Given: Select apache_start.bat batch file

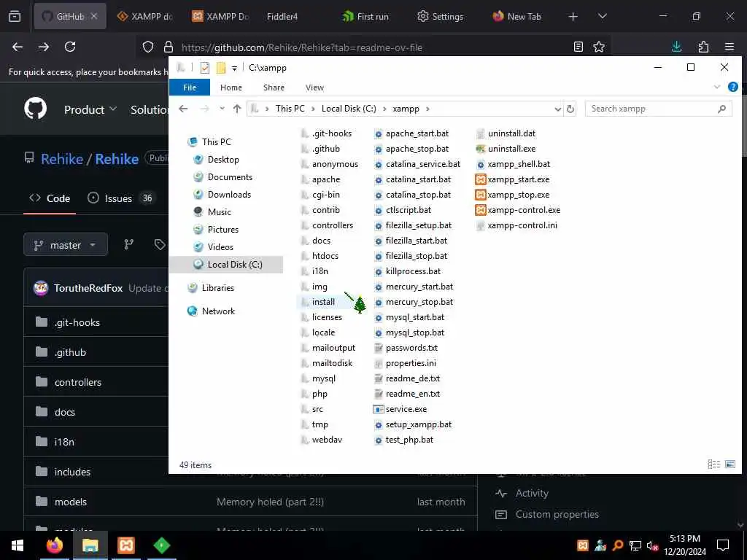Looking at the screenshot, I should tap(411, 133).
